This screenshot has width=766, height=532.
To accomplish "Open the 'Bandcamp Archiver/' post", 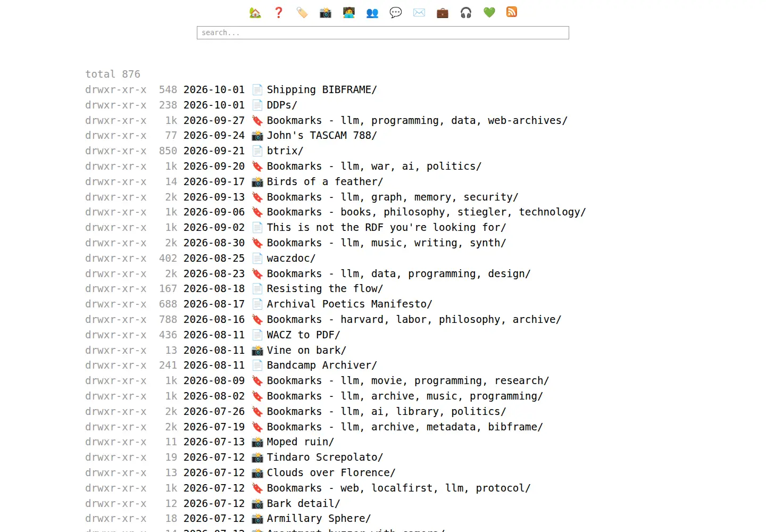I will pos(322,365).
